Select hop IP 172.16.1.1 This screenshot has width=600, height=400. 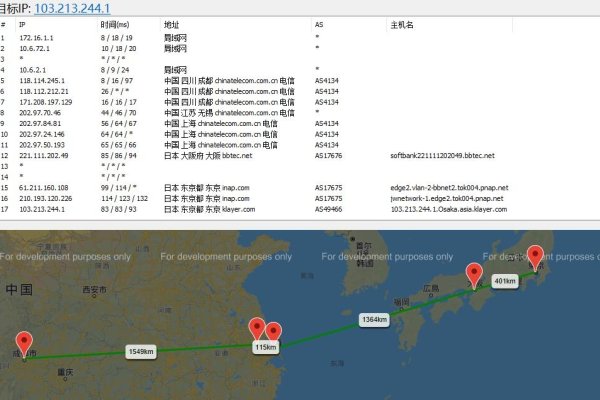(36, 38)
